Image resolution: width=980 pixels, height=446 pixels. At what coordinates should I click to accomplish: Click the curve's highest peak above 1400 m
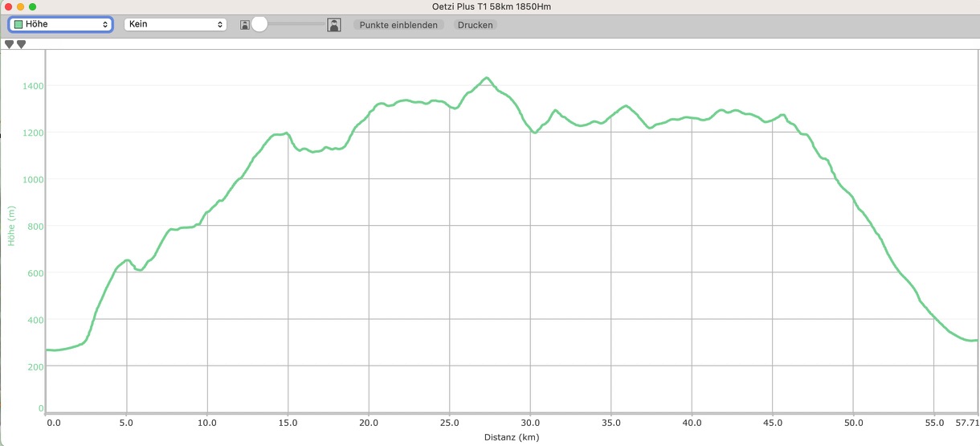pos(486,78)
